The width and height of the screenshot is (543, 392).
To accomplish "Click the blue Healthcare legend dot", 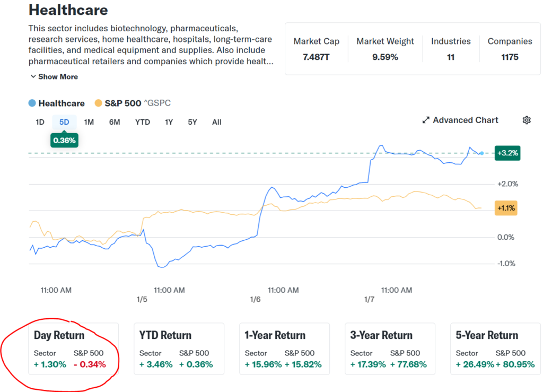I will [33, 103].
